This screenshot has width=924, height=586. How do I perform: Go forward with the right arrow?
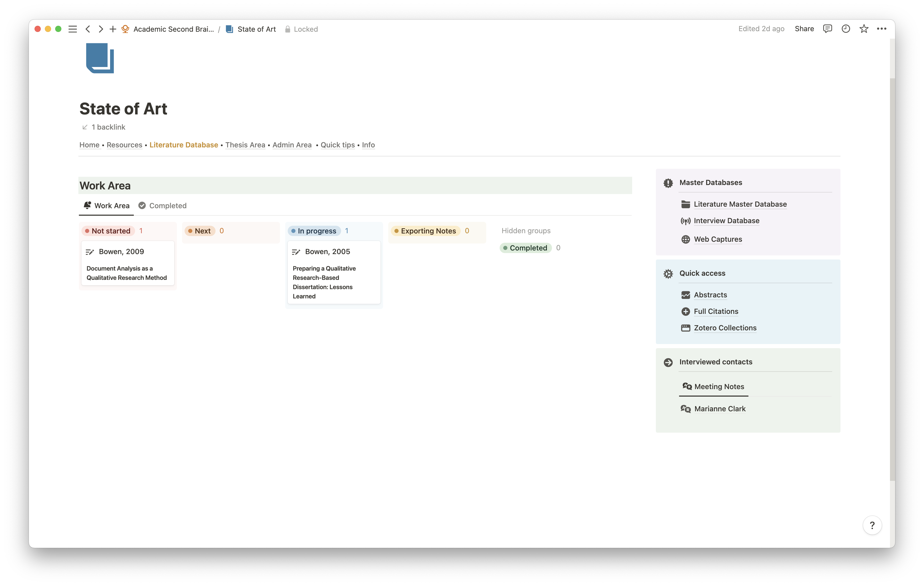[x=101, y=29]
